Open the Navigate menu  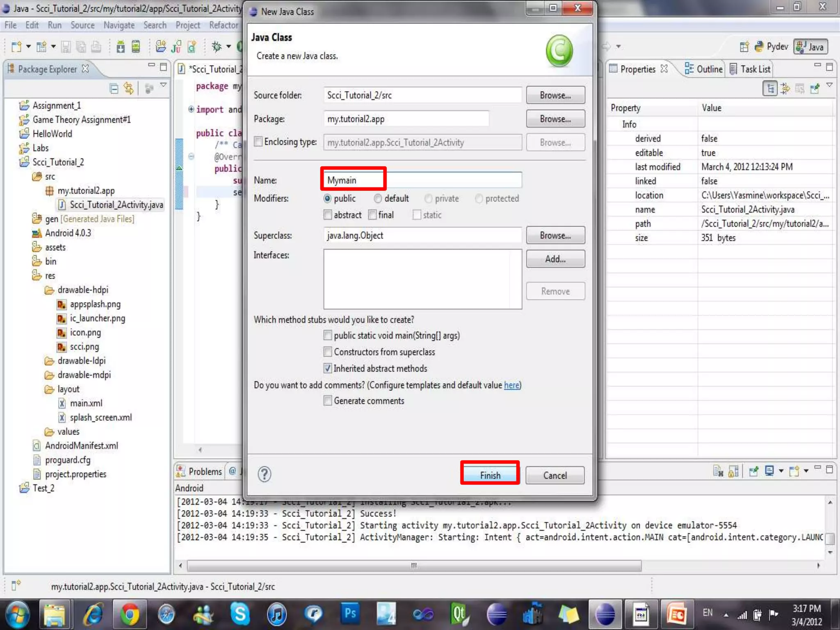119,25
